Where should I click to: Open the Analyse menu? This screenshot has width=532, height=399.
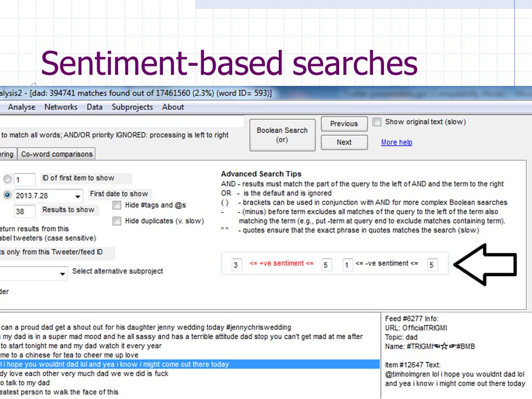click(x=22, y=107)
